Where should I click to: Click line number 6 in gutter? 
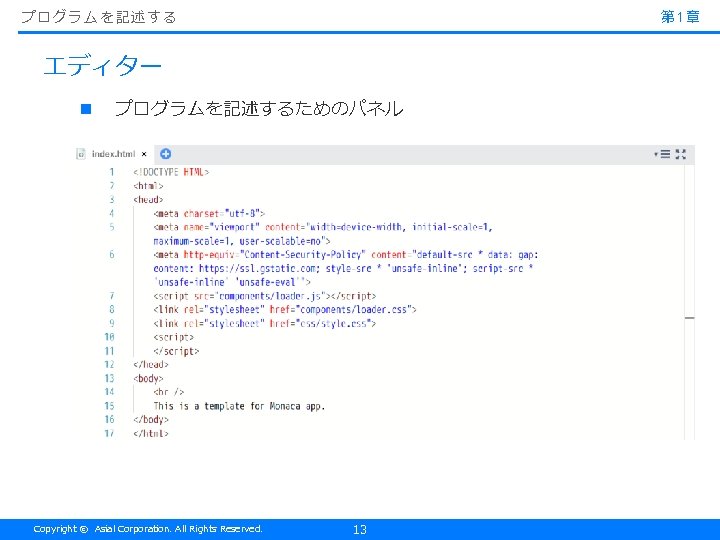coord(112,254)
